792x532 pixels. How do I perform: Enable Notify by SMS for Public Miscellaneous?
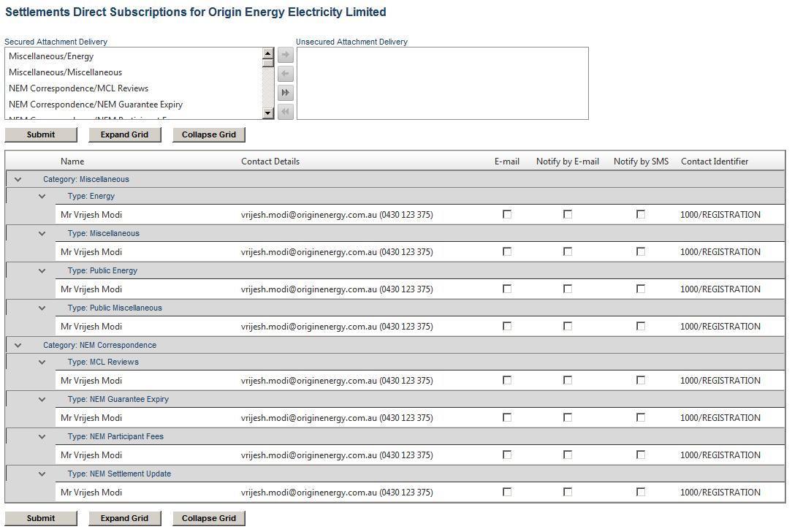pos(641,326)
